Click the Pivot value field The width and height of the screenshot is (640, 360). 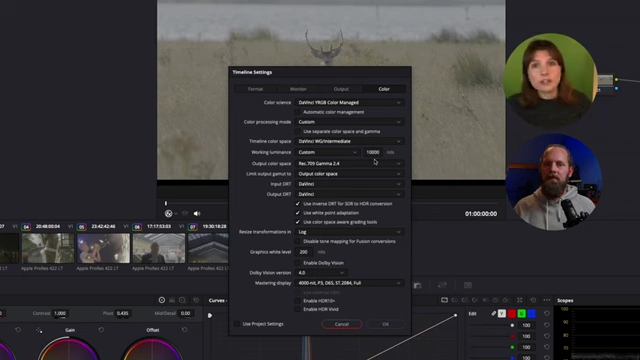pyautogui.click(x=122, y=313)
